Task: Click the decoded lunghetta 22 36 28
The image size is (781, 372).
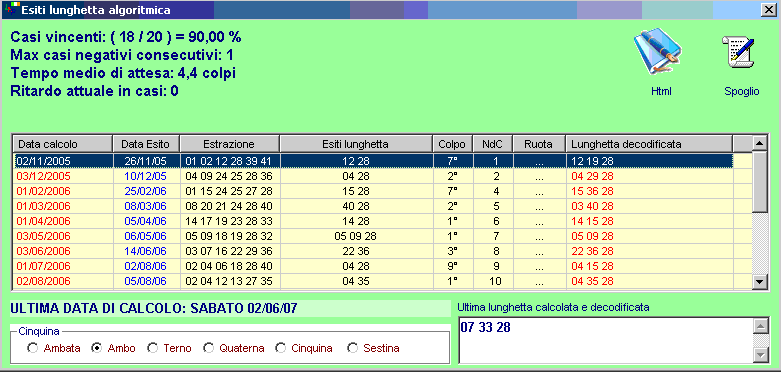Action: pos(649,251)
